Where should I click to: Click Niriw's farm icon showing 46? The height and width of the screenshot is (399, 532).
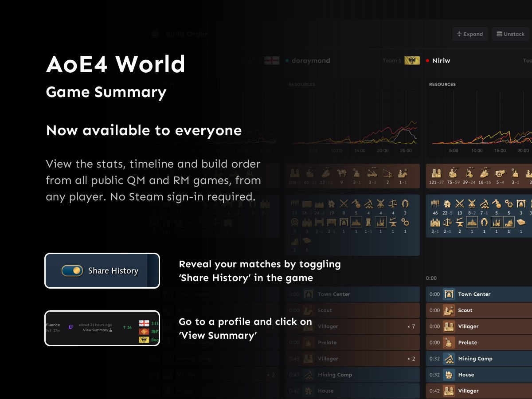click(435, 204)
